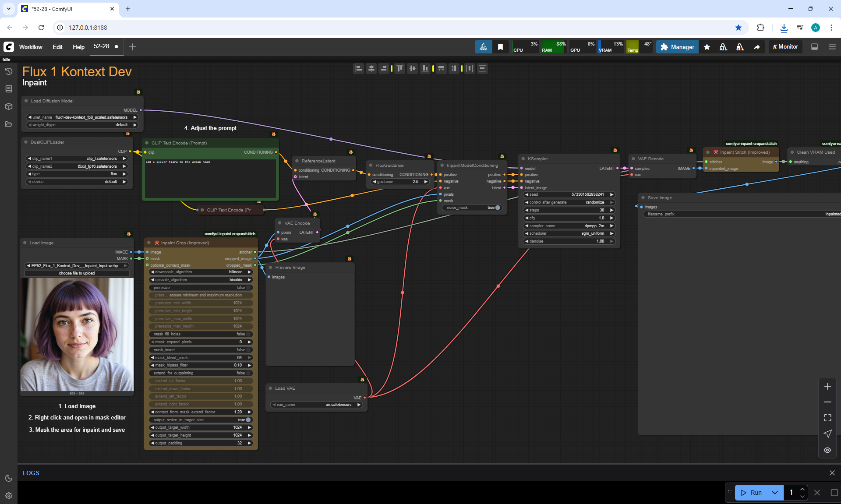Toggle mask_fill_holes switch
The height and width of the screenshot is (504, 841).
(248, 334)
